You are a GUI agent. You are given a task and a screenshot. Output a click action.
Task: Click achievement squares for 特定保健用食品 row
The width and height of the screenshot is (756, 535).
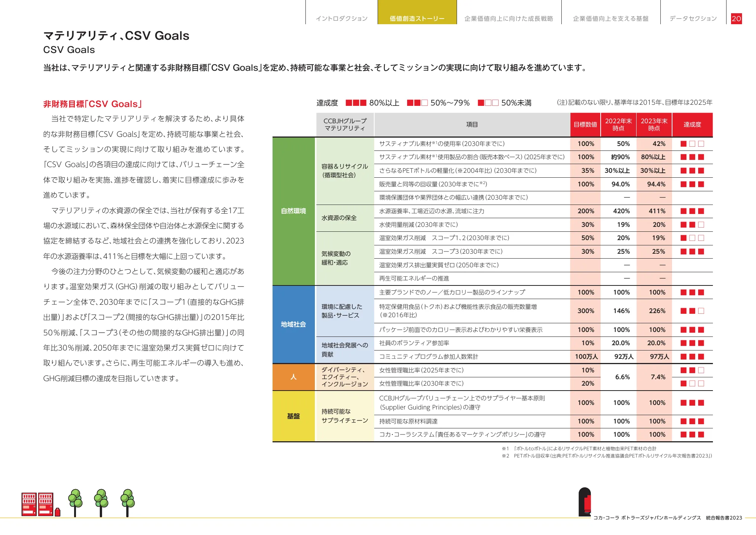(x=692, y=311)
